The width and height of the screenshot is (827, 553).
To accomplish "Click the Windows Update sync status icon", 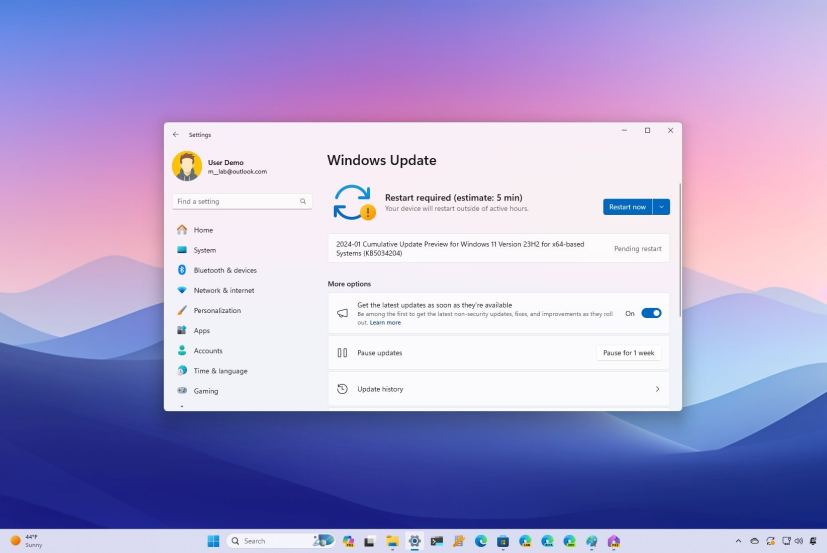I will 352,201.
